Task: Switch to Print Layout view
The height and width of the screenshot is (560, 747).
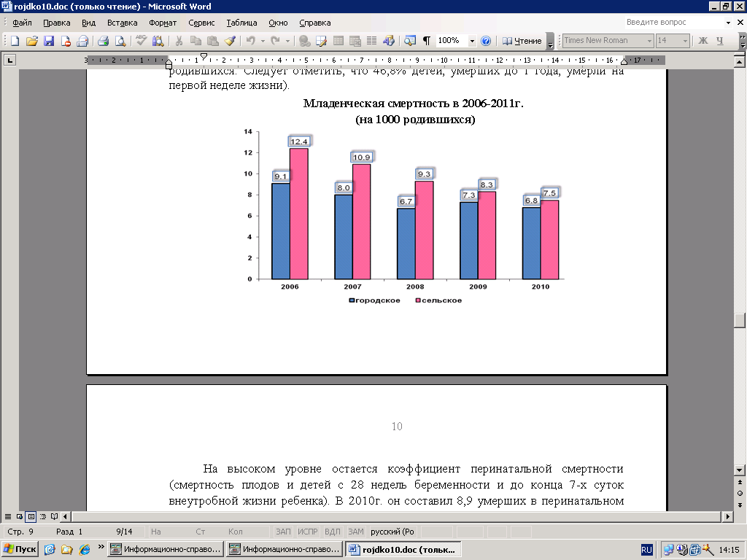Action: [x=31, y=517]
